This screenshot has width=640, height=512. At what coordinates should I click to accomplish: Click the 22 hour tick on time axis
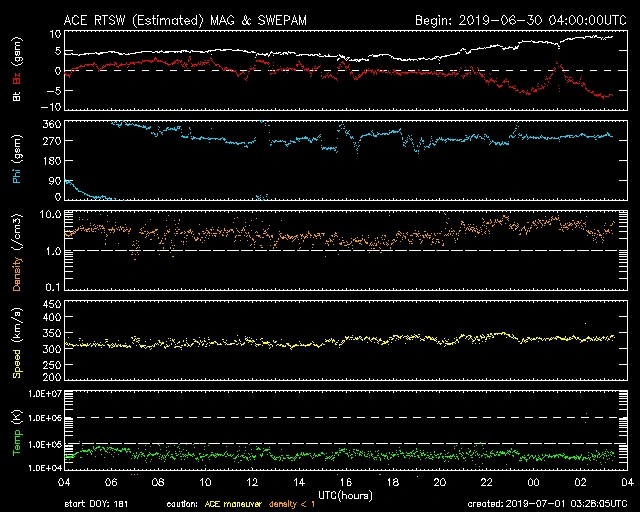tap(484, 482)
